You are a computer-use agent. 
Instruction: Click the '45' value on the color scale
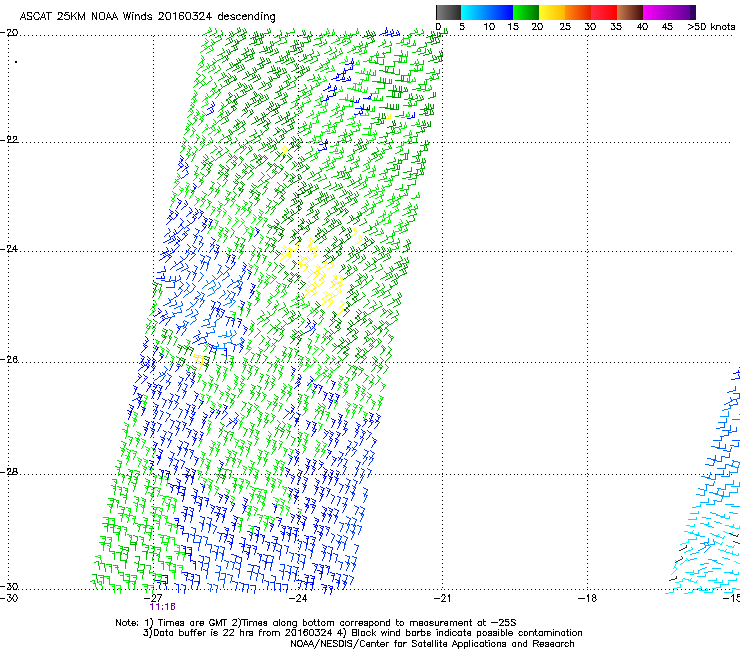667,27
